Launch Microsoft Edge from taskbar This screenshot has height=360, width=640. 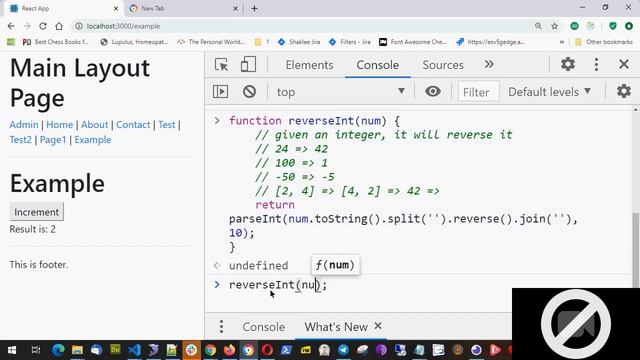click(x=58, y=350)
